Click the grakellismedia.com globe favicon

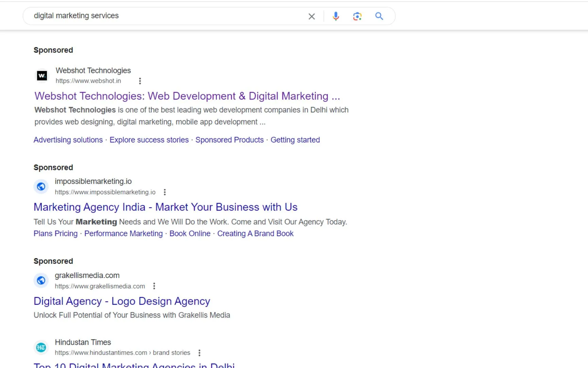tap(41, 280)
